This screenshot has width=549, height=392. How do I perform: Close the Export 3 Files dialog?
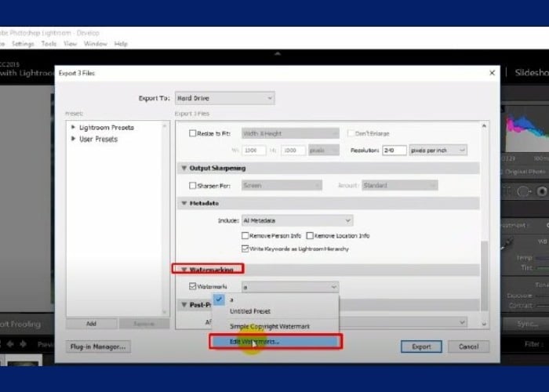coord(492,73)
